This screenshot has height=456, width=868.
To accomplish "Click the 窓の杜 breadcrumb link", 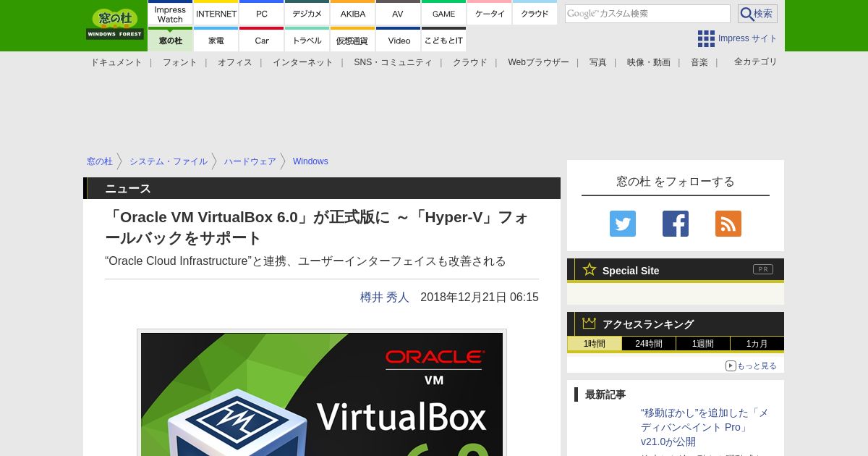I will tap(100, 161).
